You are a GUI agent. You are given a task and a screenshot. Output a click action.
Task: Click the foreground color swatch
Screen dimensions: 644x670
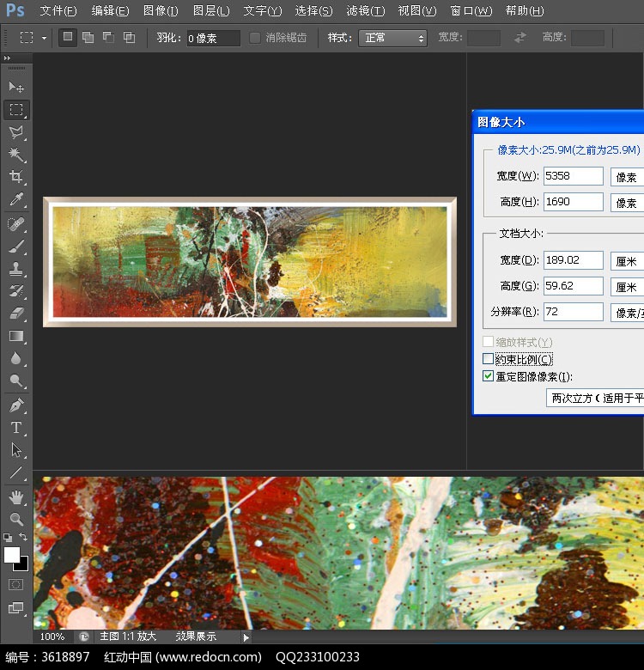click(x=11, y=555)
